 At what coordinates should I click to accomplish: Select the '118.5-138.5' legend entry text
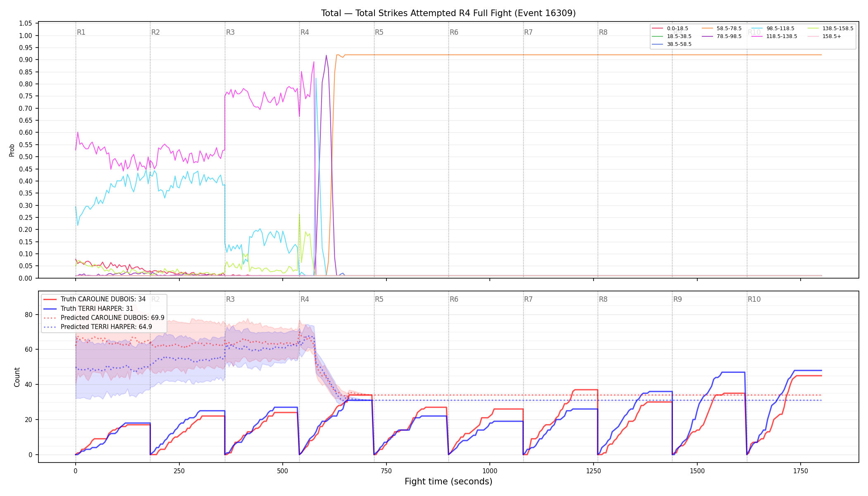point(782,36)
